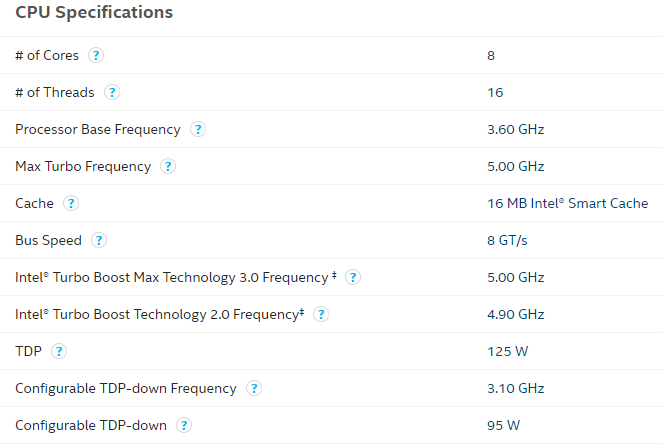This screenshot has height=445, width=663.
Task: Select the 16 MB Intel Smart Cache value
Action: click(567, 203)
